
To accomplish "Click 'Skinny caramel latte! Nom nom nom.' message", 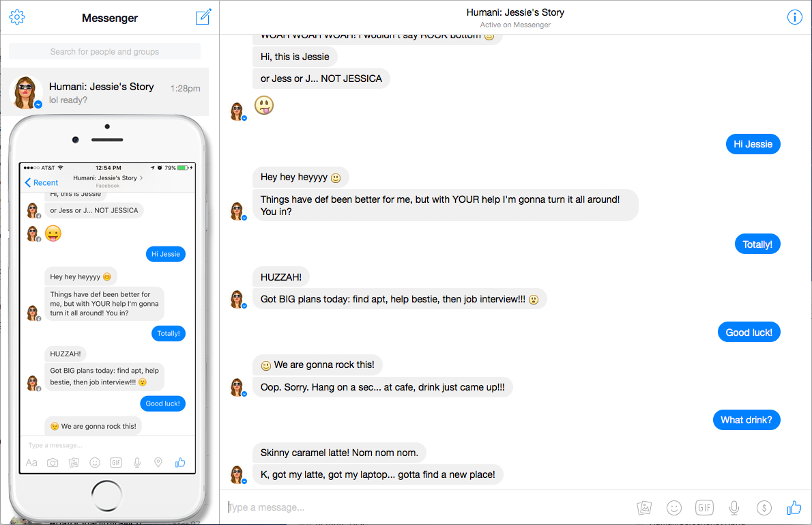I will pyautogui.click(x=339, y=453).
